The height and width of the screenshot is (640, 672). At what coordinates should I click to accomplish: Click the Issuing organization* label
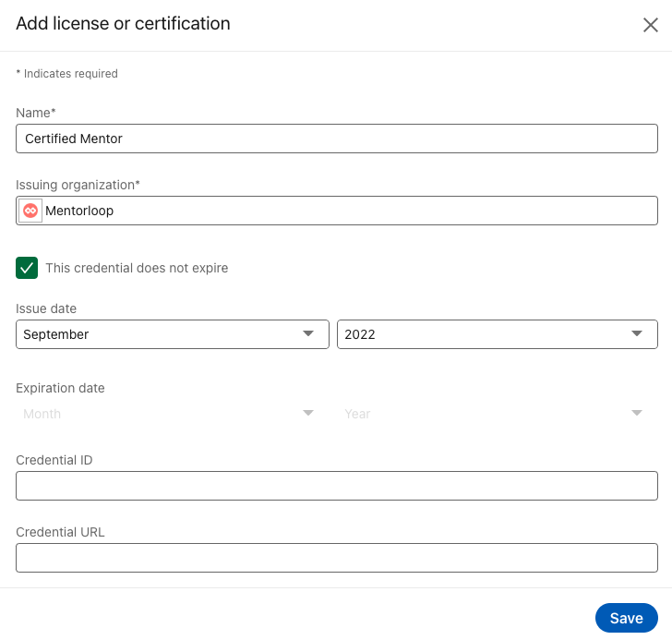[78, 185]
